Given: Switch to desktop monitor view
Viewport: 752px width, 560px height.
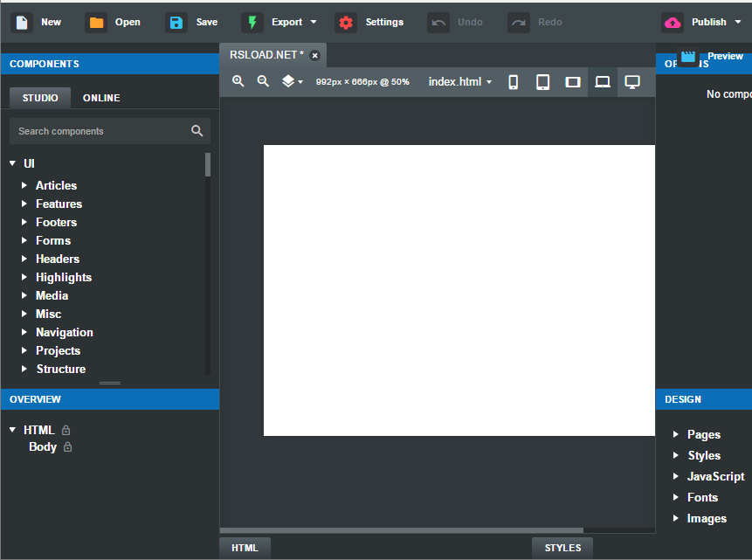Looking at the screenshot, I should click(x=632, y=82).
